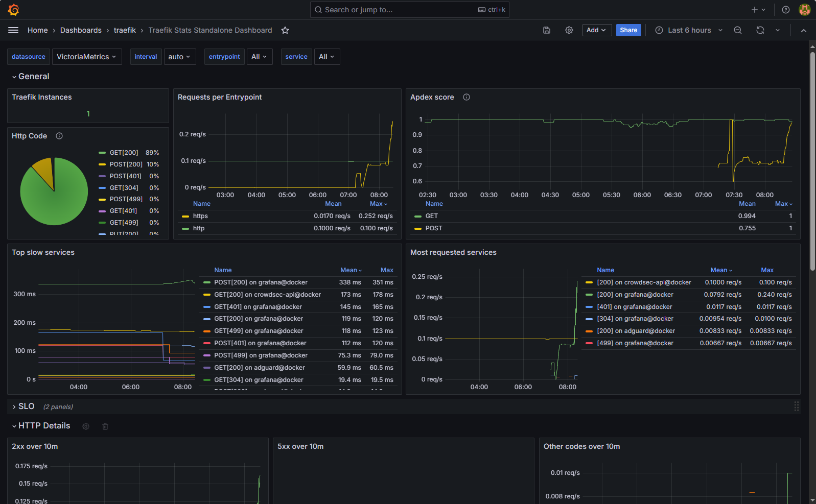Expand the SLO row
Viewport: 816px width, 504px height.
[23, 406]
